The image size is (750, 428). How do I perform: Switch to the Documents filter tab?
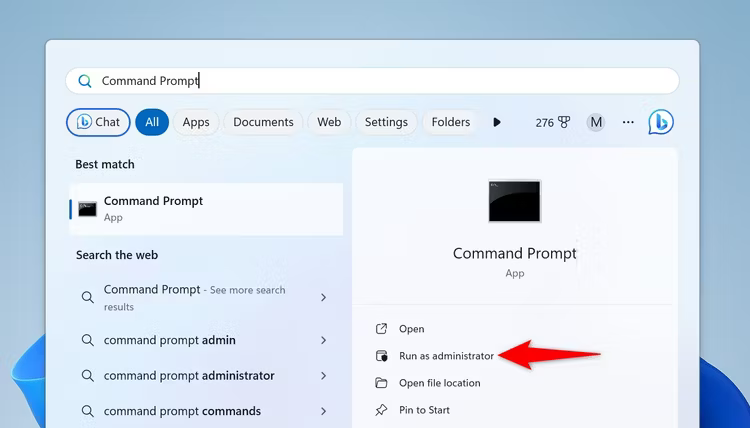pyautogui.click(x=263, y=122)
